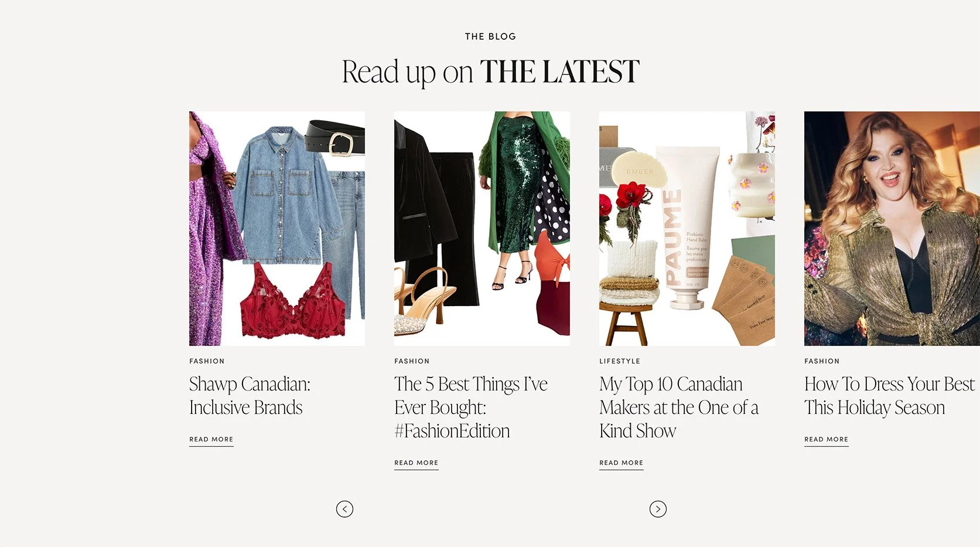Select Fashion category above 5 Best Things post
Viewport: 980px width, 547px height.
(412, 361)
